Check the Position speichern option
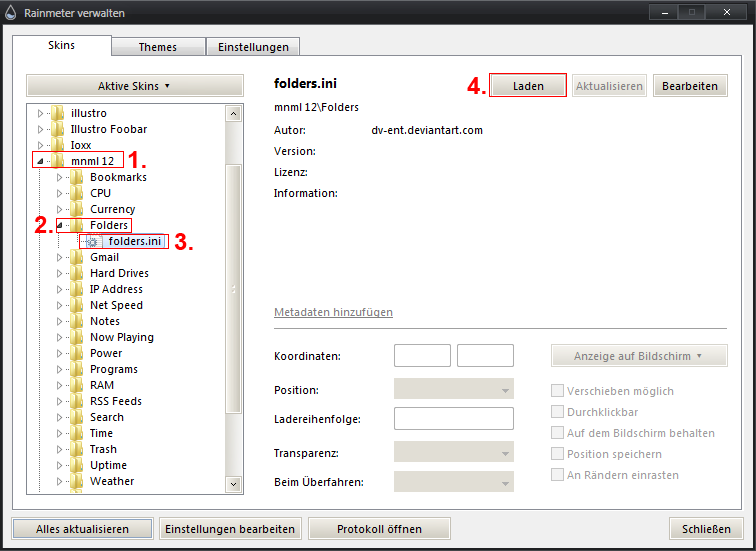756x551 pixels. click(x=558, y=454)
